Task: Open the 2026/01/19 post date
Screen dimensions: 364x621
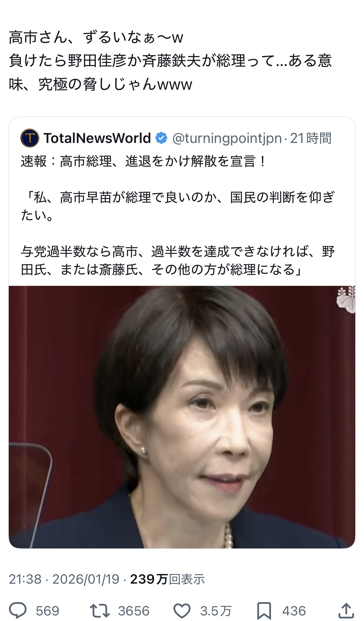Action: [x=86, y=579]
